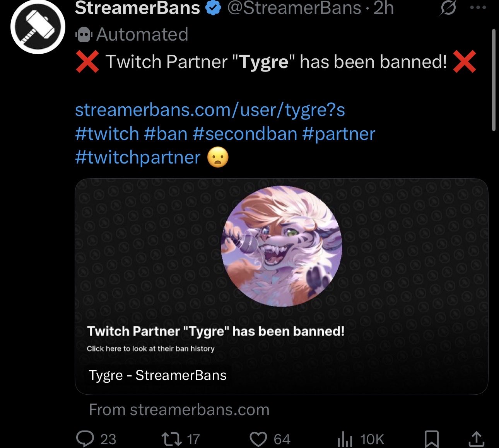Screen dimensions: 499x448
Task: Click the StreamerBans display name
Action: 137,8
